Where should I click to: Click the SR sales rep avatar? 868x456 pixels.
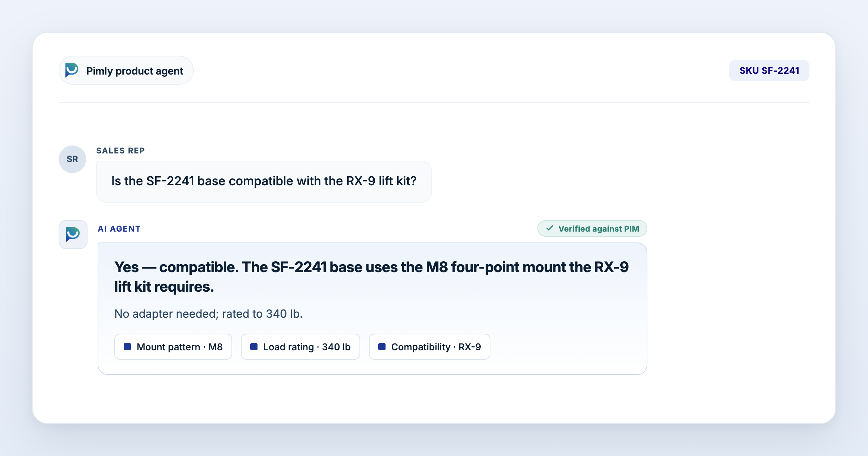point(72,159)
